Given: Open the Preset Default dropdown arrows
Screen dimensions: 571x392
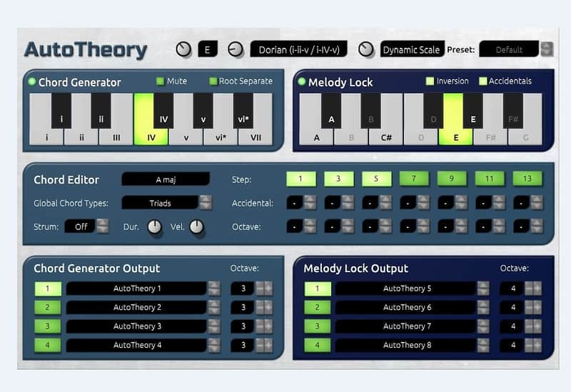Looking at the screenshot, I should point(546,49).
